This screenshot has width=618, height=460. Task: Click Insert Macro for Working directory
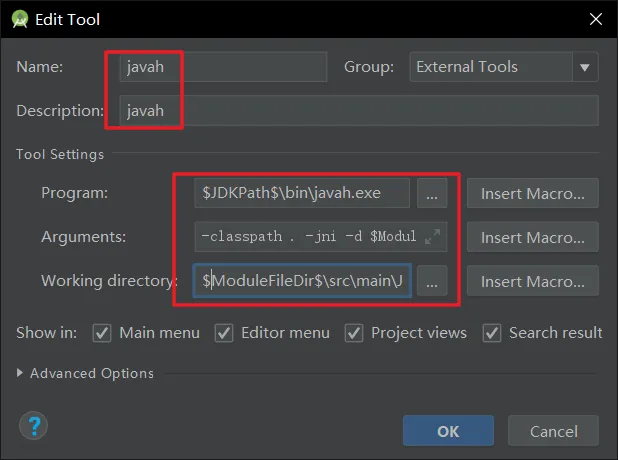click(x=539, y=282)
